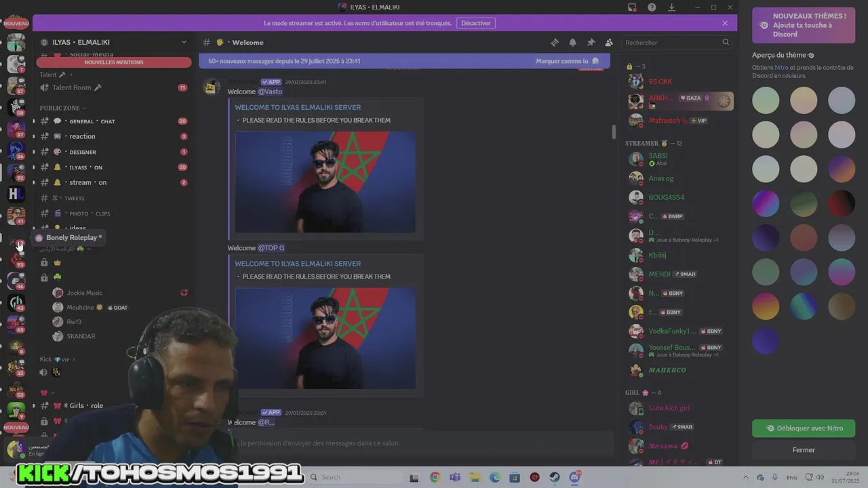This screenshot has height=488, width=868.
Task: Open Microsoft Edge from the taskbar
Action: click(495, 477)
